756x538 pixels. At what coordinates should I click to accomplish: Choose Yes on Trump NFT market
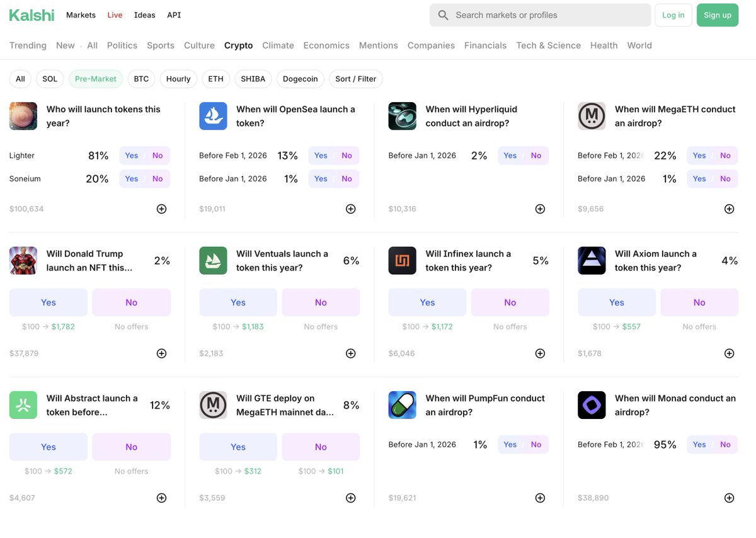tap(49, 302)
